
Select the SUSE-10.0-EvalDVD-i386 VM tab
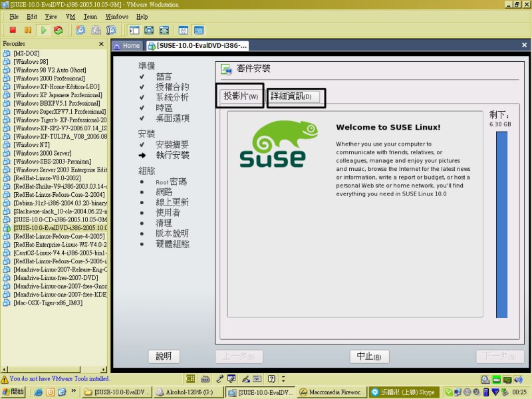[x=198, y=45]
